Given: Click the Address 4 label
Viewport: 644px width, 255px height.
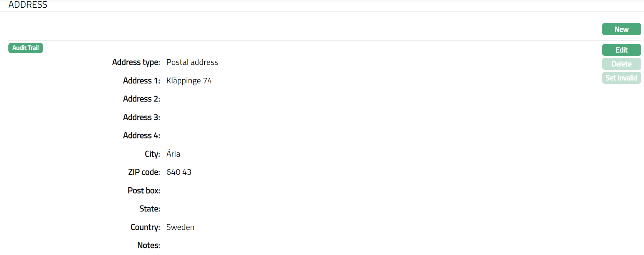Looking at the screenshot, I should tap(141, 135).
